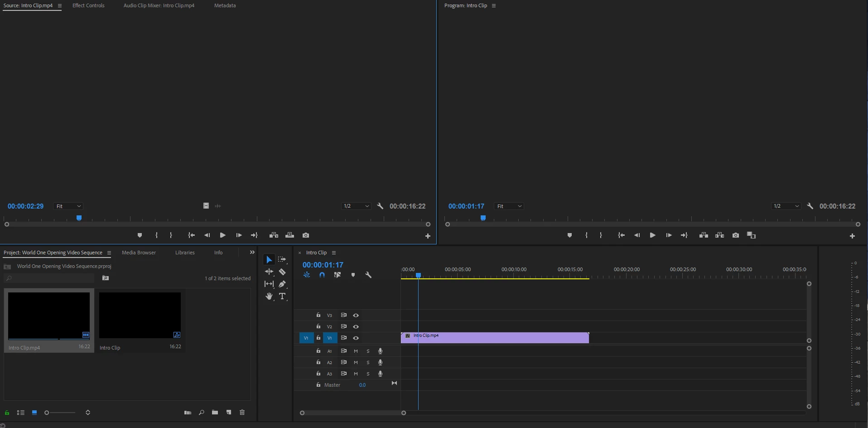Select the Pen tool

(282, 284)
